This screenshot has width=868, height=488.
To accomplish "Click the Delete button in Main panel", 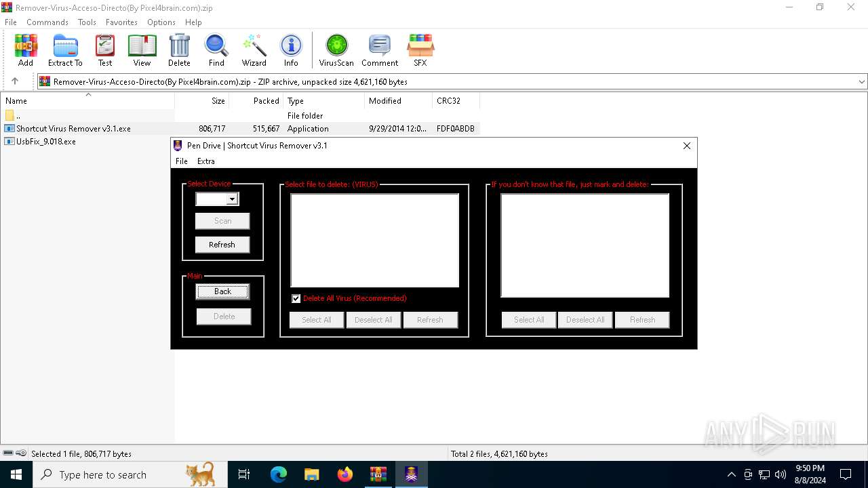I will 224,317.
